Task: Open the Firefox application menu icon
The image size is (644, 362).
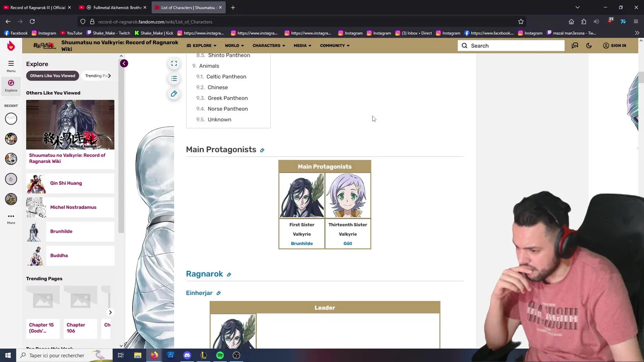Action: [636, 22]
